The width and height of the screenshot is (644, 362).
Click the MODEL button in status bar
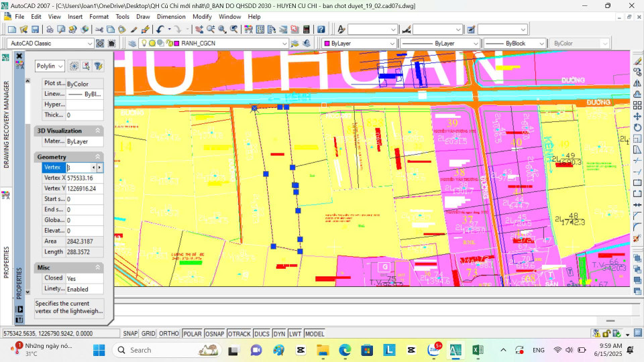click(x=315, y=334)
